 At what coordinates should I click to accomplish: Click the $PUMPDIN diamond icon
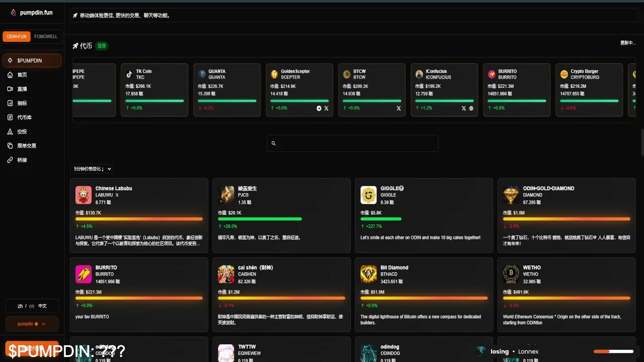[x=10, y=60]
